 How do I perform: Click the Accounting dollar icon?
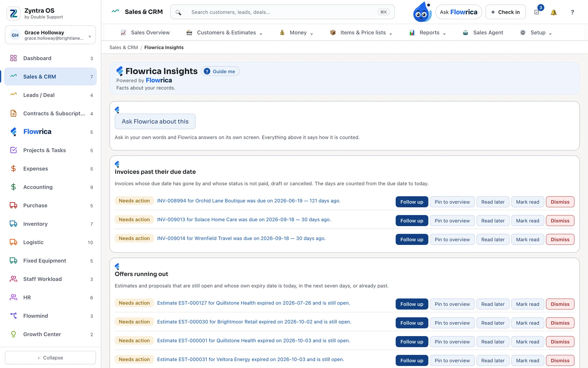pyautogui.click(x=14, y=187)
